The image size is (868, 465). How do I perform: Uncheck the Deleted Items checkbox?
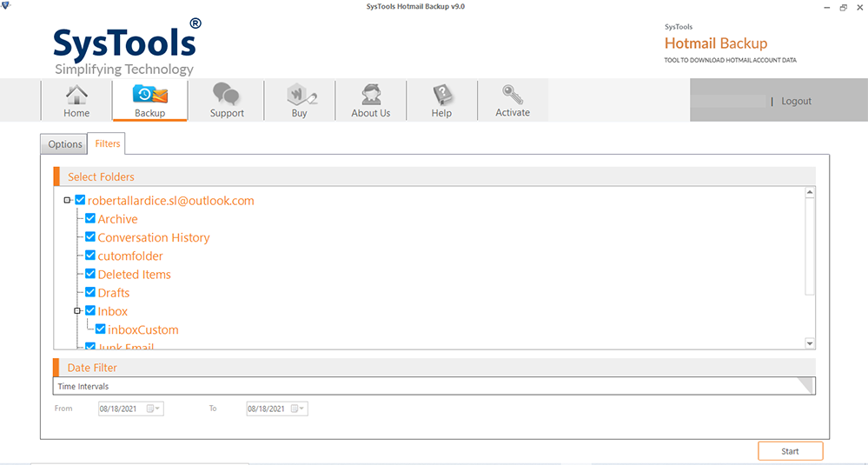click(90, 274)
